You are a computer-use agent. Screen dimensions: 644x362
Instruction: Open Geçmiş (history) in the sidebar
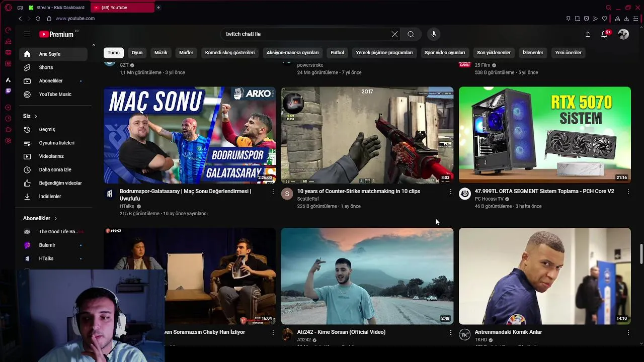(53, 130)
